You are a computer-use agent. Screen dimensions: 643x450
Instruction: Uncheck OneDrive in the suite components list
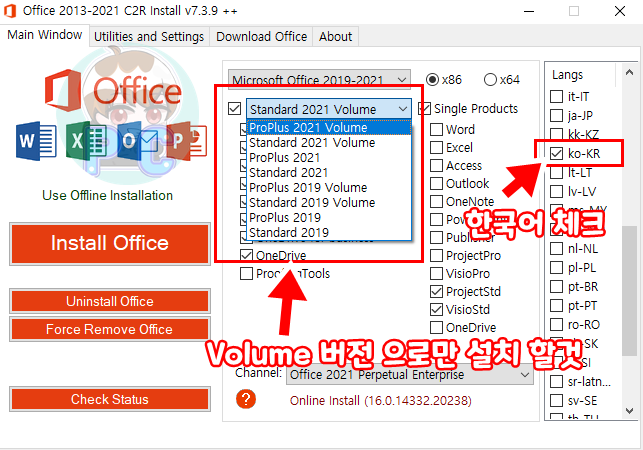pos(246,256)
